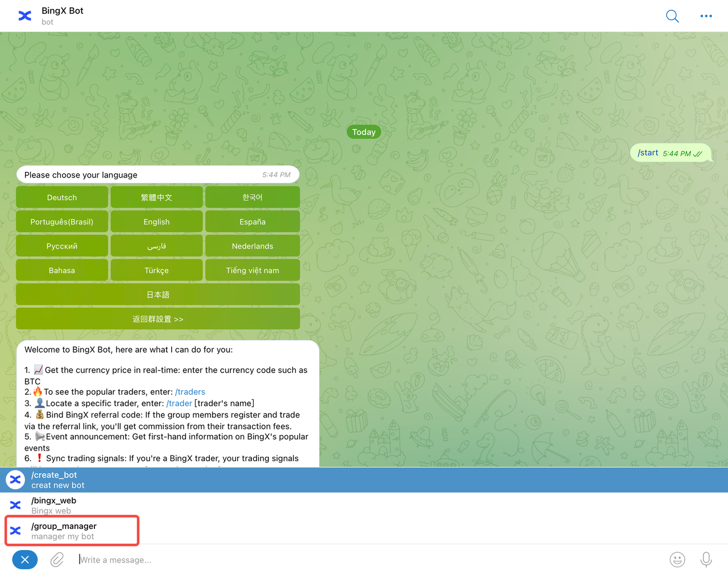Choose the /group_manager command
Image resolution: width=728 pixels, height=575 pixels.
(x=64, y=531)
